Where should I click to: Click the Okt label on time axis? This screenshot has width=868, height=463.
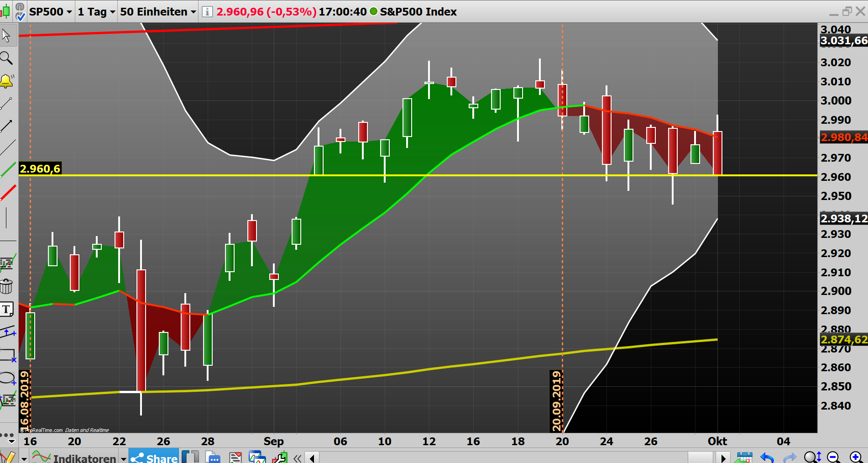pos(717,441)
